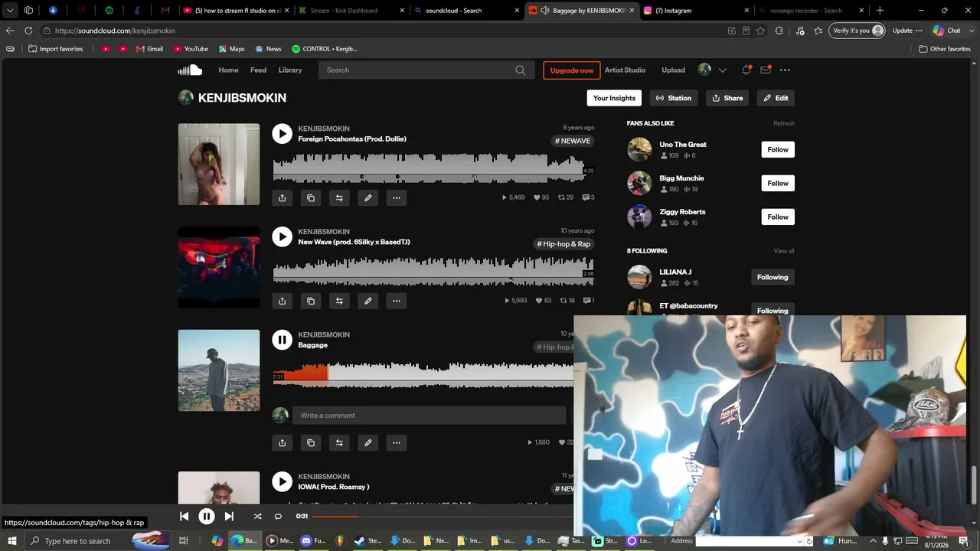
Task: Open the Baggage cover artwork
Action: (219, 370)
